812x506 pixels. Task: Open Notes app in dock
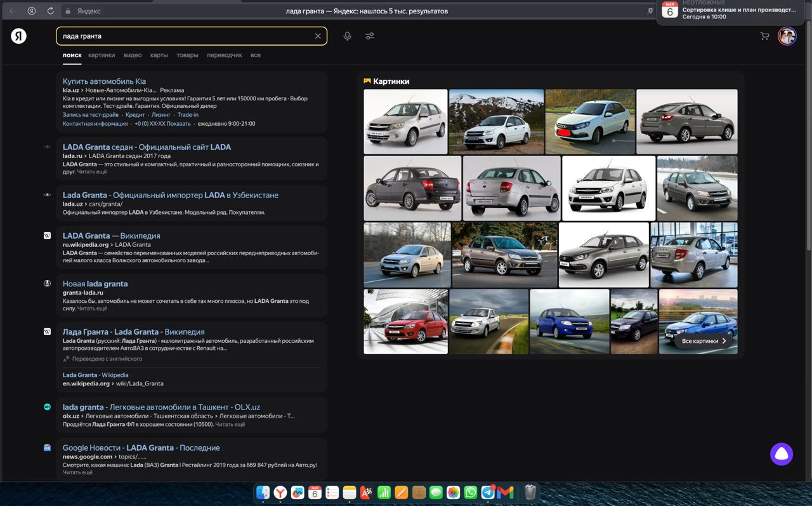(x=350, y=492)
